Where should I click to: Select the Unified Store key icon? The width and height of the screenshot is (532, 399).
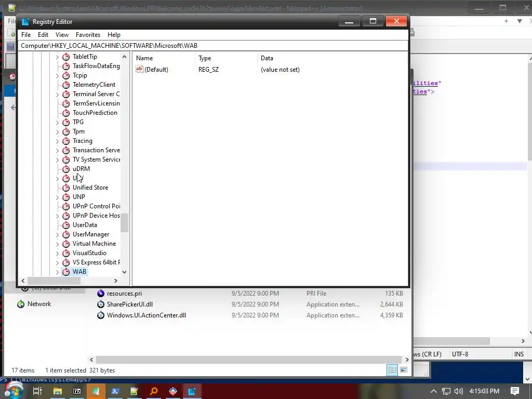tap(66, 188)
